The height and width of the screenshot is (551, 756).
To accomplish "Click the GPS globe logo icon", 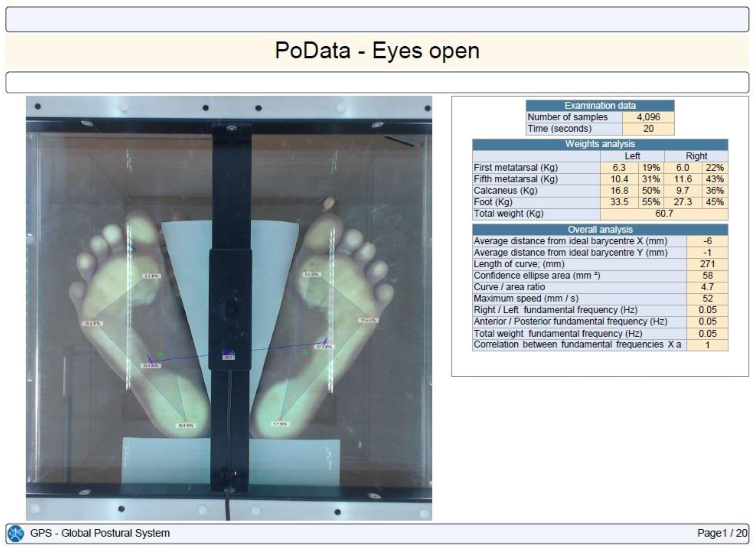I will coord(16,533).
